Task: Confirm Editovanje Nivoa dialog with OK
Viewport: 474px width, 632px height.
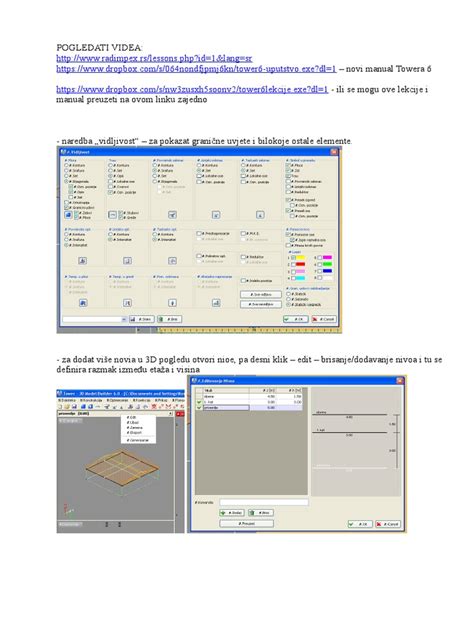Action: click(360, 524)
